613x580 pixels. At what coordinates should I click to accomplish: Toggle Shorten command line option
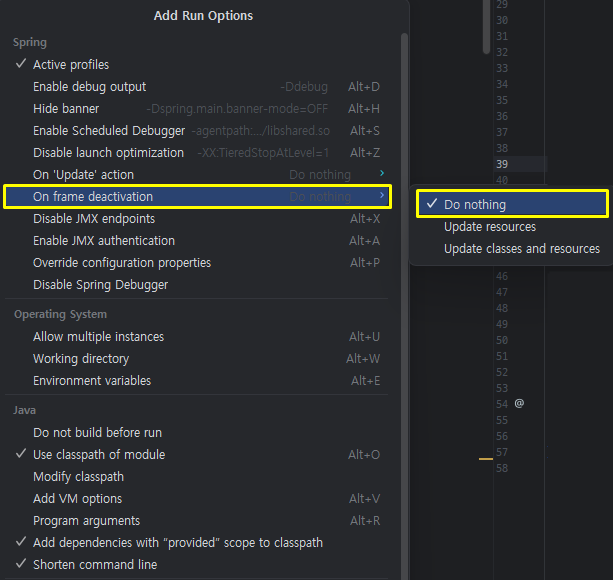(x=197, y=564)
